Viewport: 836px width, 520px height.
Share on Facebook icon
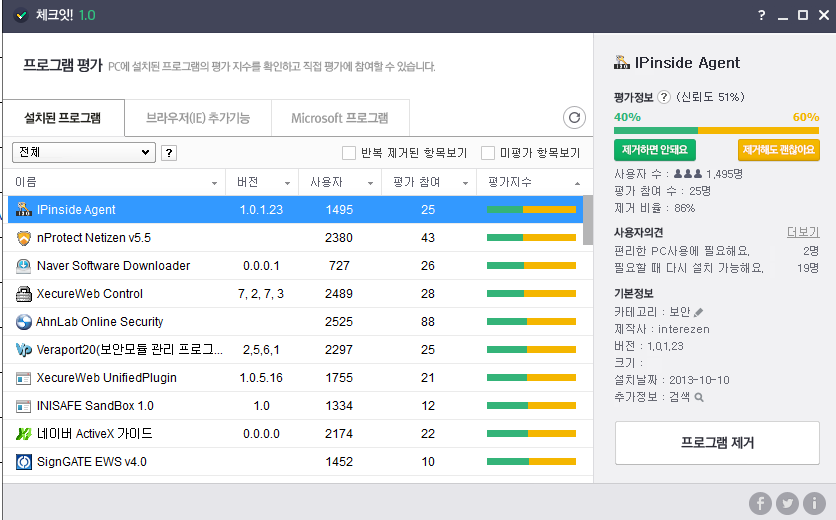coord(760,503)
